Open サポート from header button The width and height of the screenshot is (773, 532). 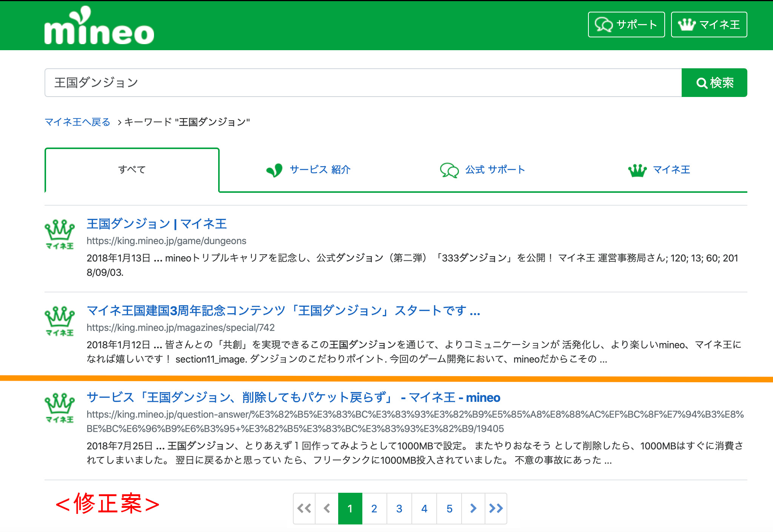click(626, 25)
